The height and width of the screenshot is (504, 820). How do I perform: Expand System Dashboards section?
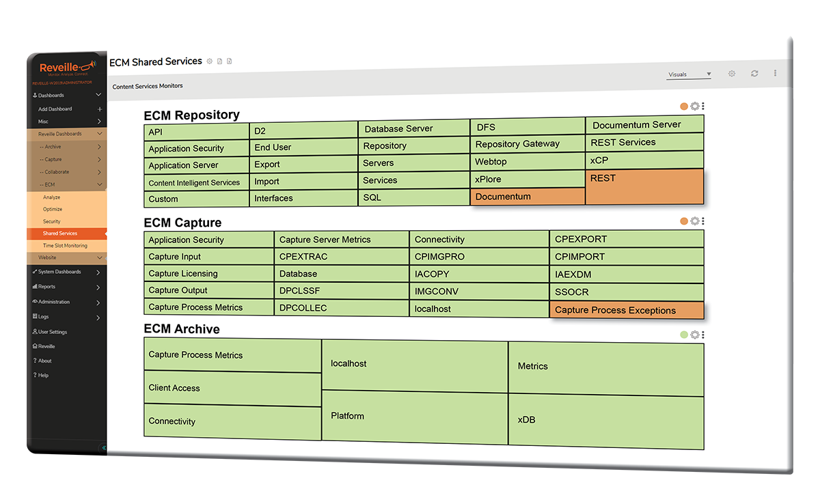pyautogui.click(x=98, y=272)
